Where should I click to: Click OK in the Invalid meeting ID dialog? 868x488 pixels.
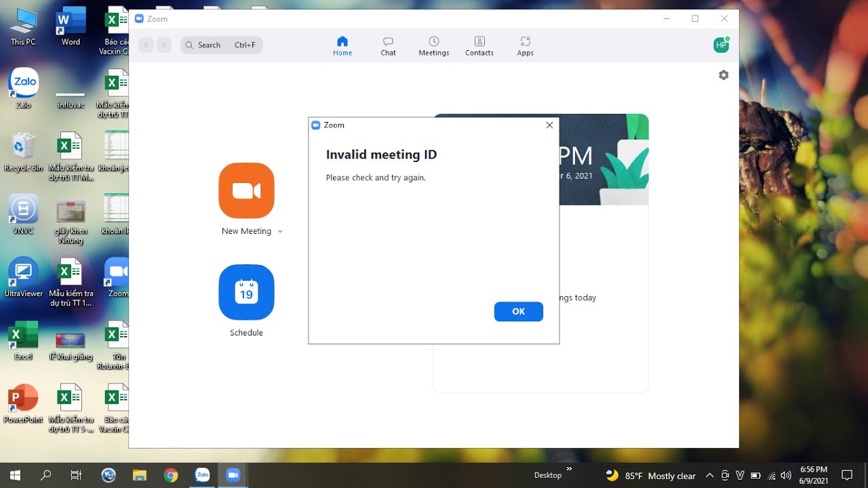click(519, 312)
